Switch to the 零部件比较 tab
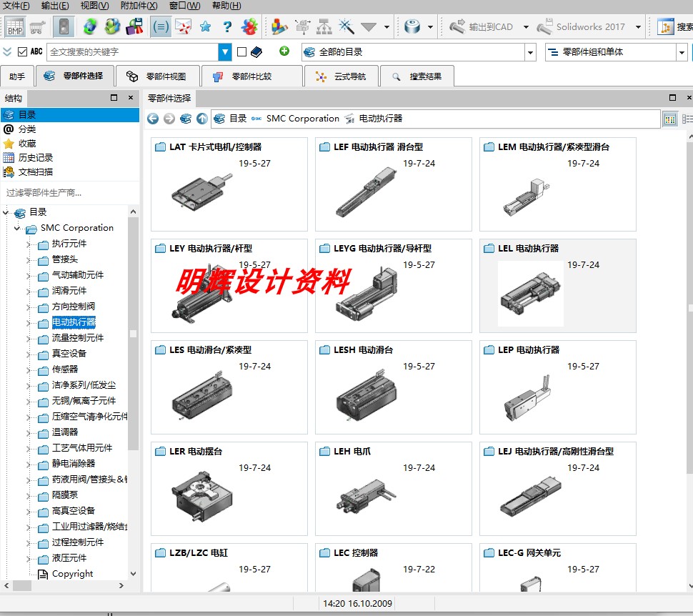693x616 pixels. (x=252, y=76)
